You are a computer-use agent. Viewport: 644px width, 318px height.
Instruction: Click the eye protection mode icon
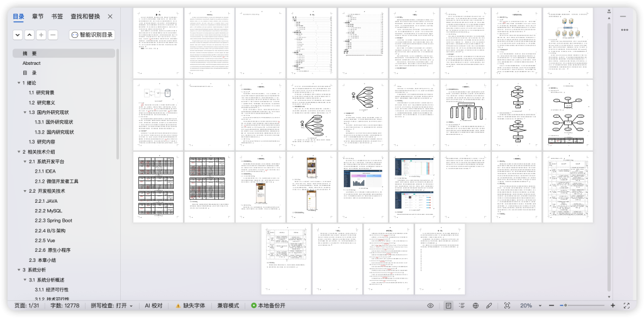click(430, 305)
